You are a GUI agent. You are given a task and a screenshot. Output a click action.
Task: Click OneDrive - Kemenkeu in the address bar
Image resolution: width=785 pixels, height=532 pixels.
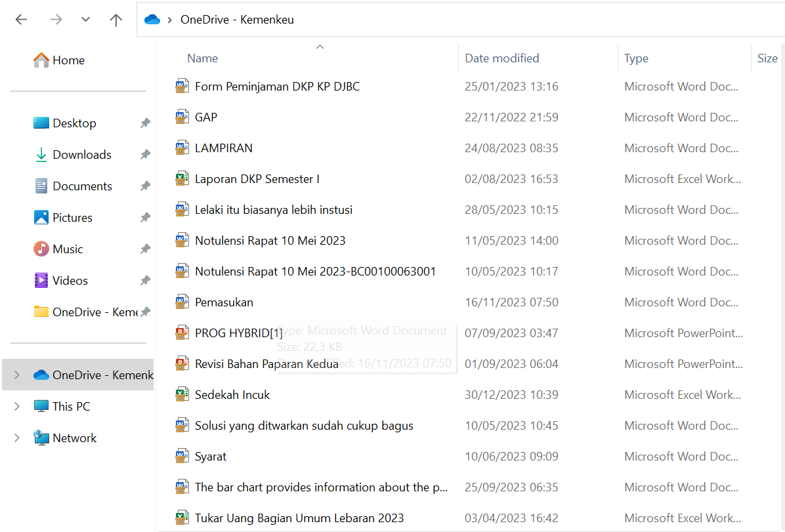coord(237,20)
